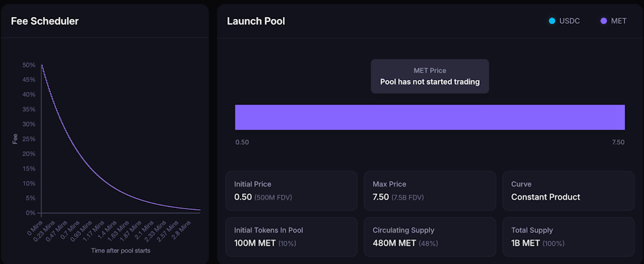The width and height of the screenshot is (644, 264).
Task: Toggle the USDC legend label
Action: pyautogui.click(x=569, y=21)
